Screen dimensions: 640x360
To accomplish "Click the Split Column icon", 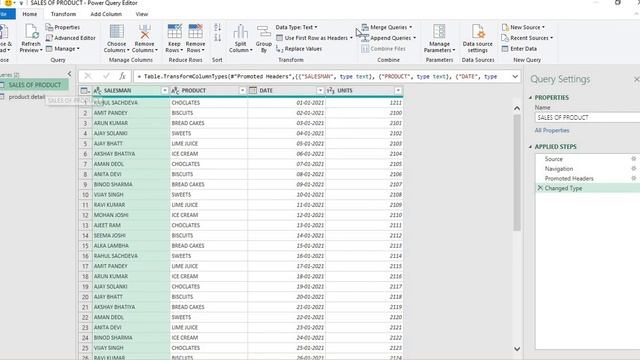I will pyautogui.click(x=240, y=31).
